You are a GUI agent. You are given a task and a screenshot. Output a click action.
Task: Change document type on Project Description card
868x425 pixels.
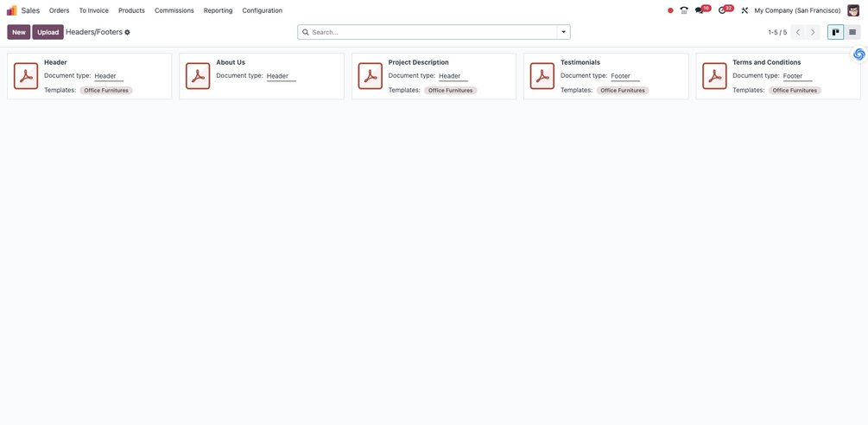click(x=453, y=76)
